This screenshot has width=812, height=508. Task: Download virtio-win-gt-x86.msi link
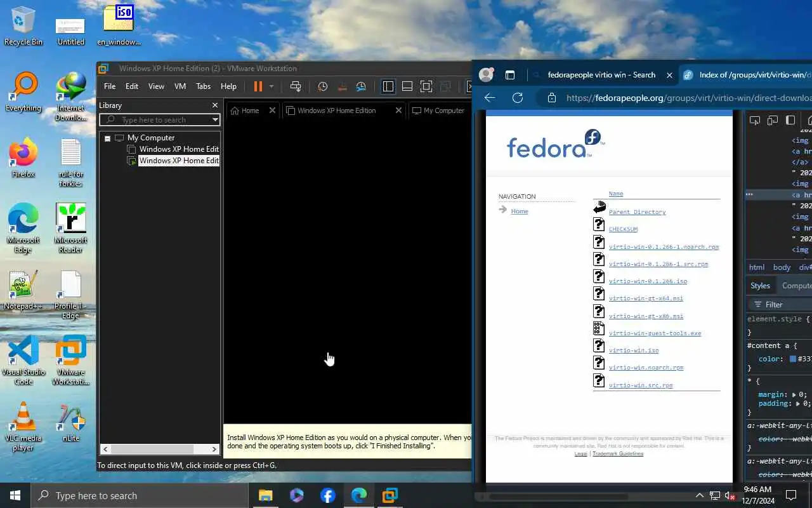click(646, 316)
